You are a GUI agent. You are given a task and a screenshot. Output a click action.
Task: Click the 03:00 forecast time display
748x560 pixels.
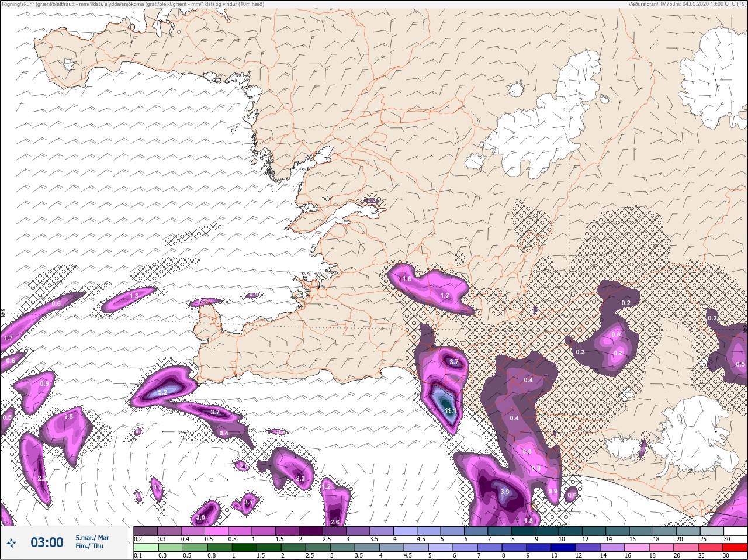coord(47,542)
